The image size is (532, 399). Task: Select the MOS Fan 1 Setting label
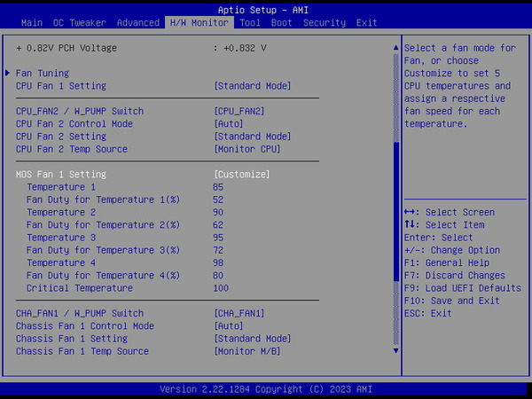click(61, 175)
